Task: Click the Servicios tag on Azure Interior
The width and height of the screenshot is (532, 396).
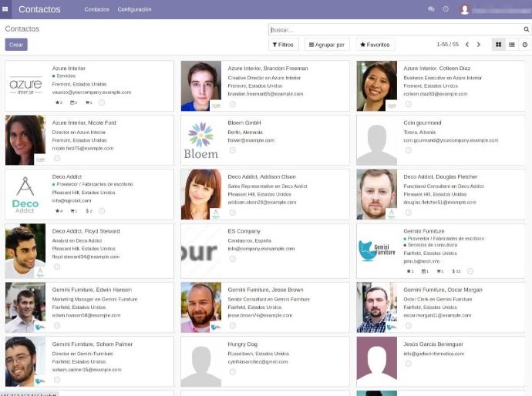Action: (64, 76)
